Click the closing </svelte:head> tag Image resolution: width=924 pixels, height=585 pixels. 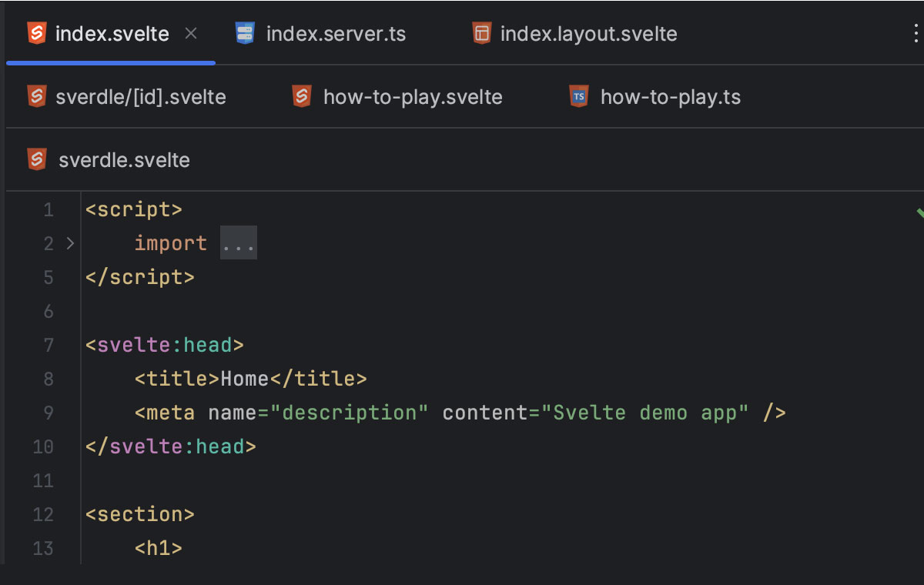[171, 446]
